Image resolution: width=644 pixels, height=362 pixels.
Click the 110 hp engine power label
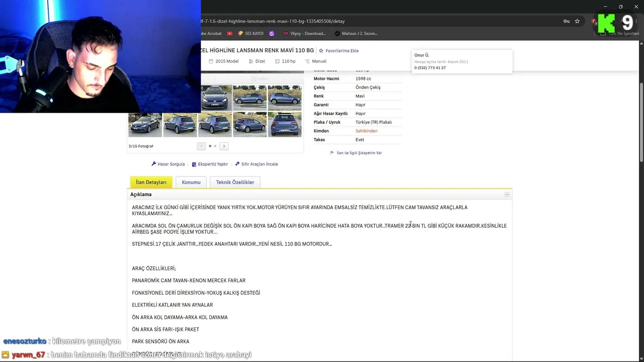(x=285, y=61)
